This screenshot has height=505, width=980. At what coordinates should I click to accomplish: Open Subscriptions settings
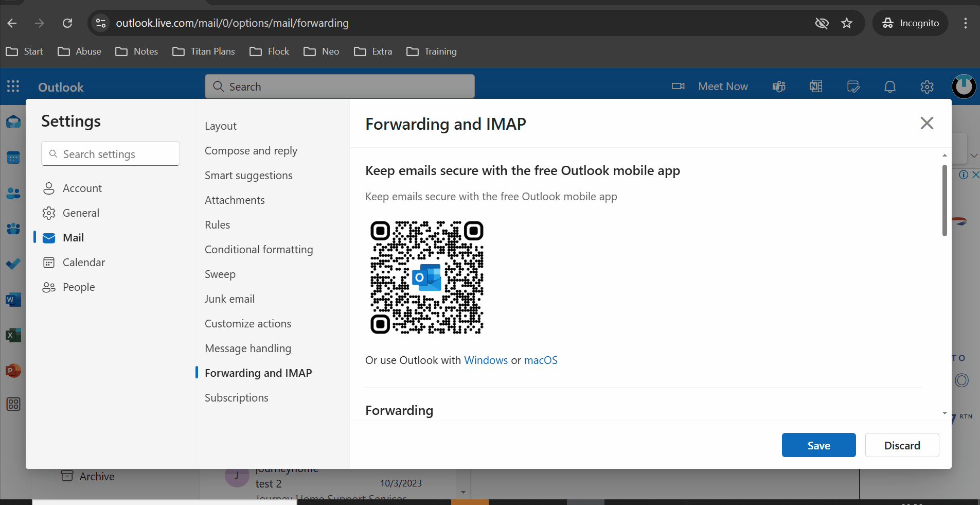[237, 398]
